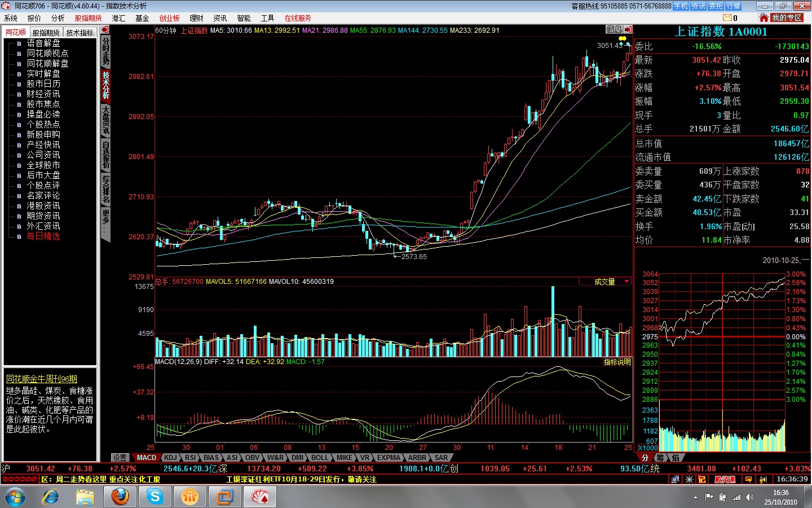
Task: Open the 我的专区 button
Action: [x=787, y=18]
